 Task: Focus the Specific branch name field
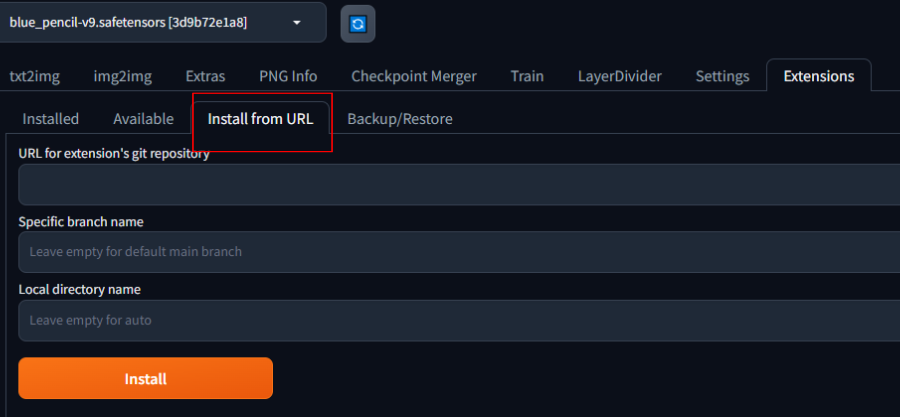coord(458,252)
